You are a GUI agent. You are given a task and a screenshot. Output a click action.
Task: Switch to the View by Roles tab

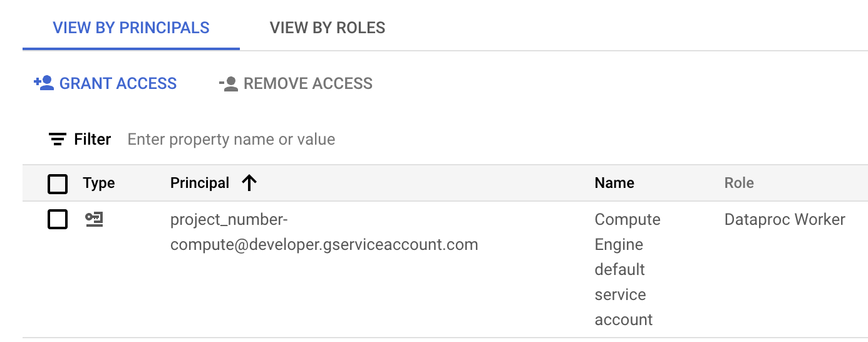[x=327, y=28]
